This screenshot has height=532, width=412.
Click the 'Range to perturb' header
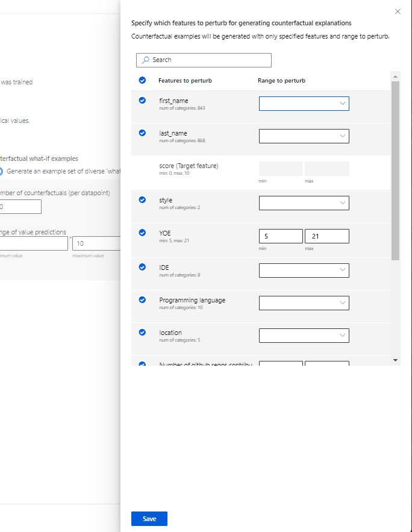point(281,80)
